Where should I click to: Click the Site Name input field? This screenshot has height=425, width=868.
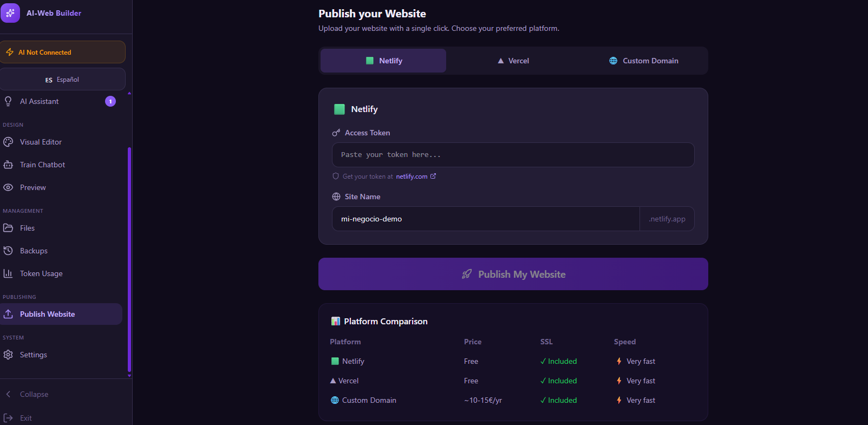click(x=486, y=219)
